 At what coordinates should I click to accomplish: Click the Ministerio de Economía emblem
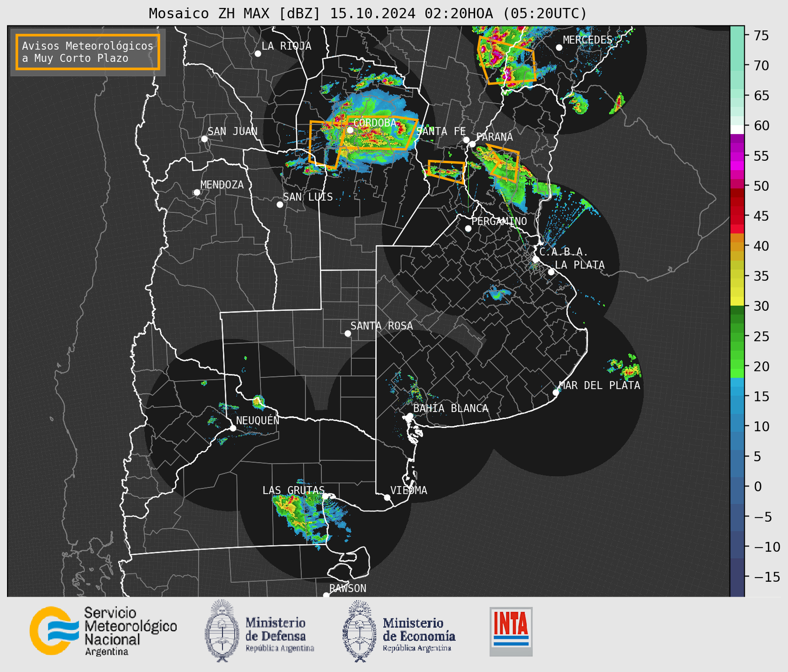pos(359,631)
